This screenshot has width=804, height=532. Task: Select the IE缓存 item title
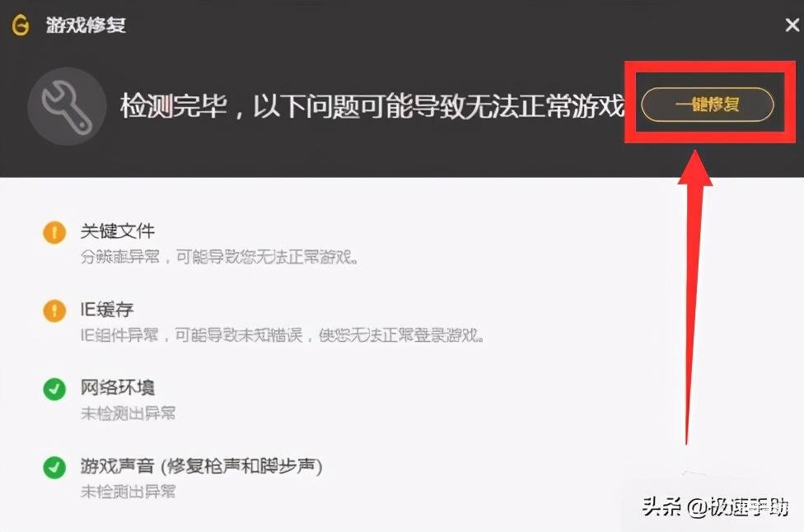click(106, 310)
